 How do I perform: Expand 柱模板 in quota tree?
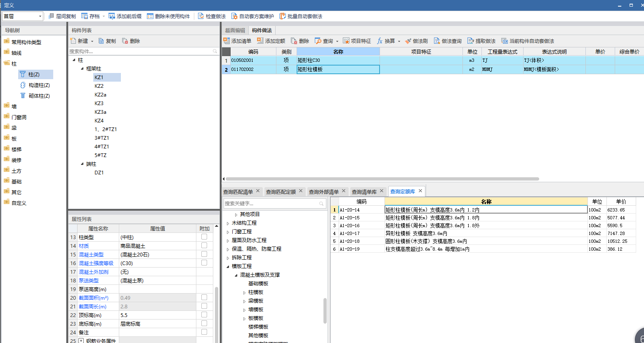pyautogui.click(x=244, y=292)
